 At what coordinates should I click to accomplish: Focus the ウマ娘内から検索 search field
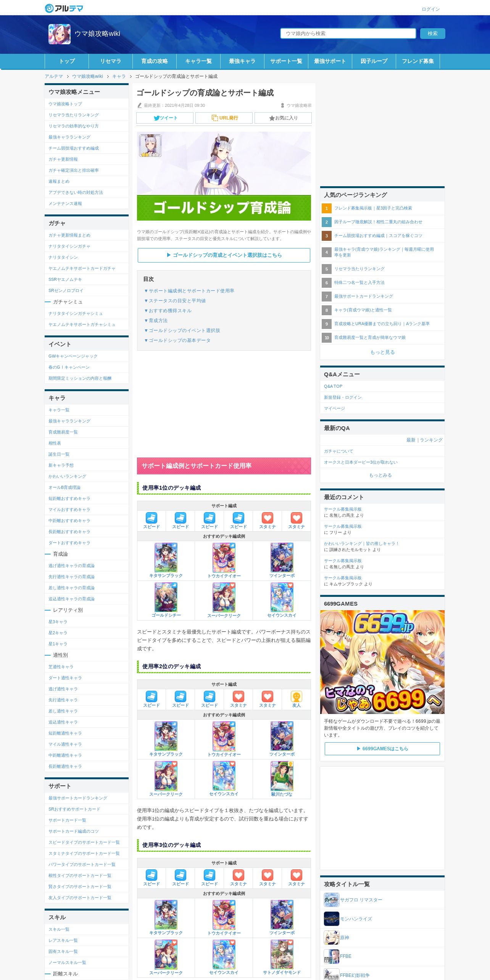point(348,34)
